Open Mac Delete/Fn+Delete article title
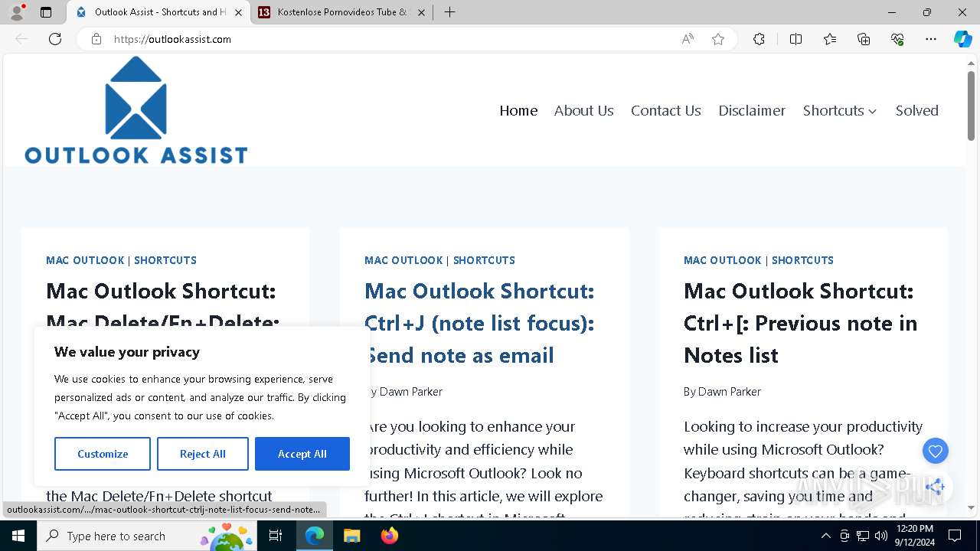The height and width of the screenshot is (551, 980). (162, 305)
